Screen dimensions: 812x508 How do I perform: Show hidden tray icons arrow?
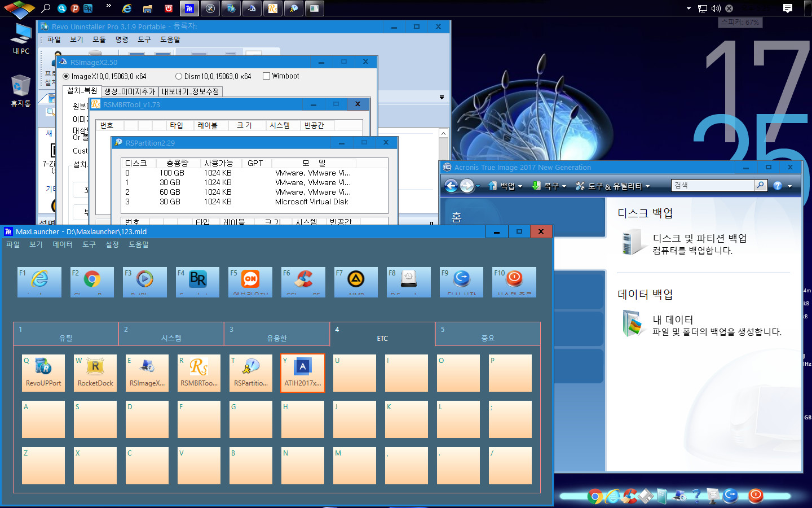(689, 8)
